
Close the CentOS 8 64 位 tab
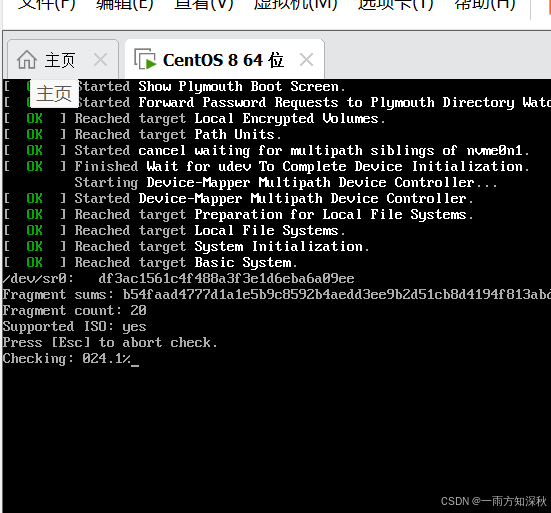coord(306,60)
